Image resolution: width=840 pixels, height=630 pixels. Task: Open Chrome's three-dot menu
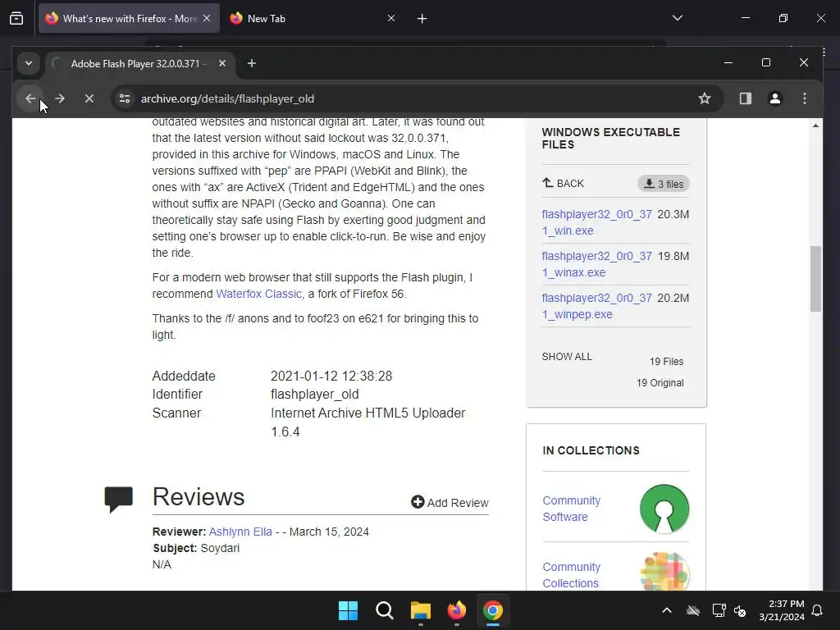[x=804, y=98]
